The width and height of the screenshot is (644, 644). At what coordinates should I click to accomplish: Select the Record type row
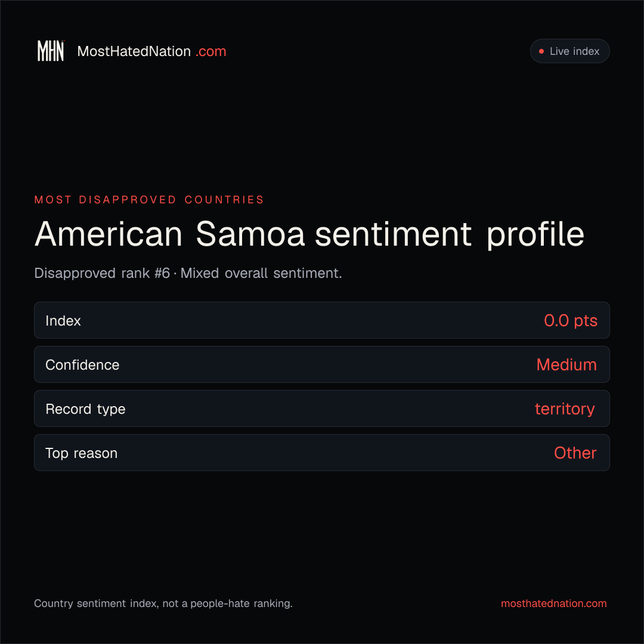[322, 408]
